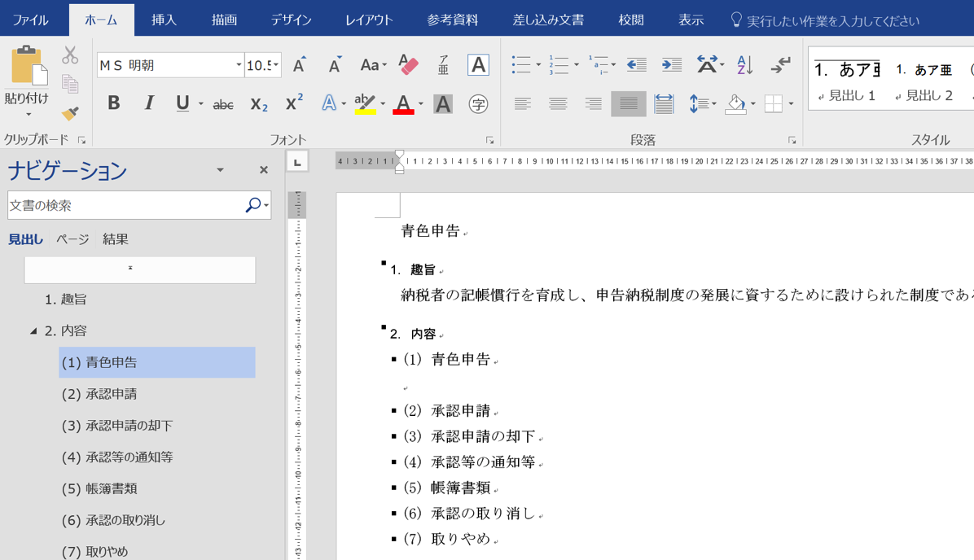The width and height of the screenshot is (974, 560).
Task: Toggle Bold formatting
Action: (x=113, y=103)
